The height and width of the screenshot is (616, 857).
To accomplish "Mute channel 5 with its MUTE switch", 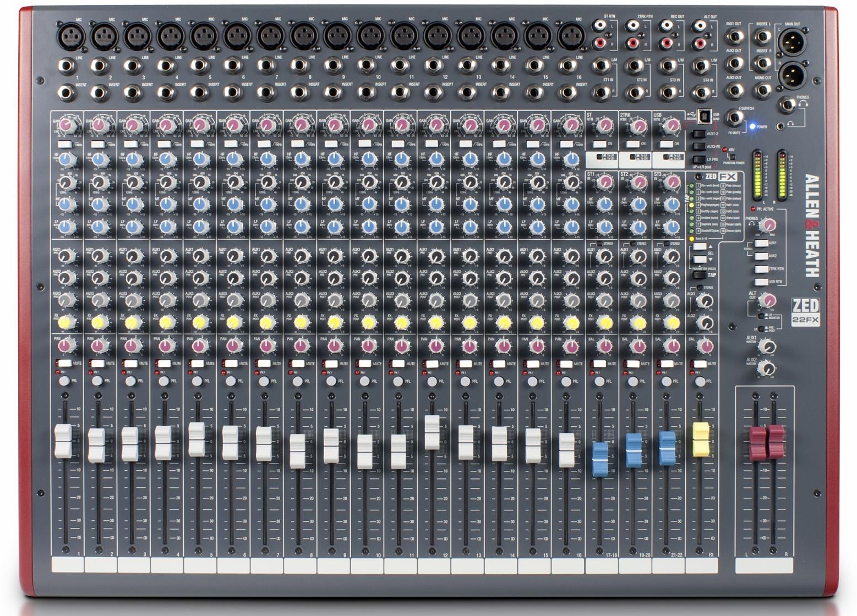I will (198, 363).
